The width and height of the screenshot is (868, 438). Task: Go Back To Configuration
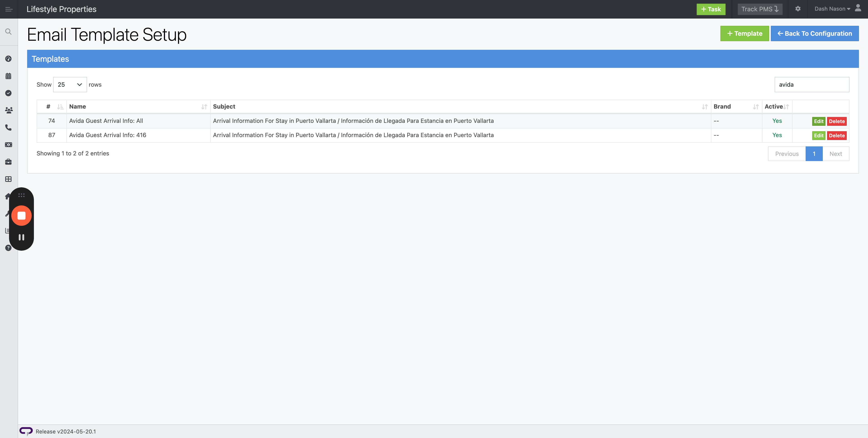tap(814, 33)
